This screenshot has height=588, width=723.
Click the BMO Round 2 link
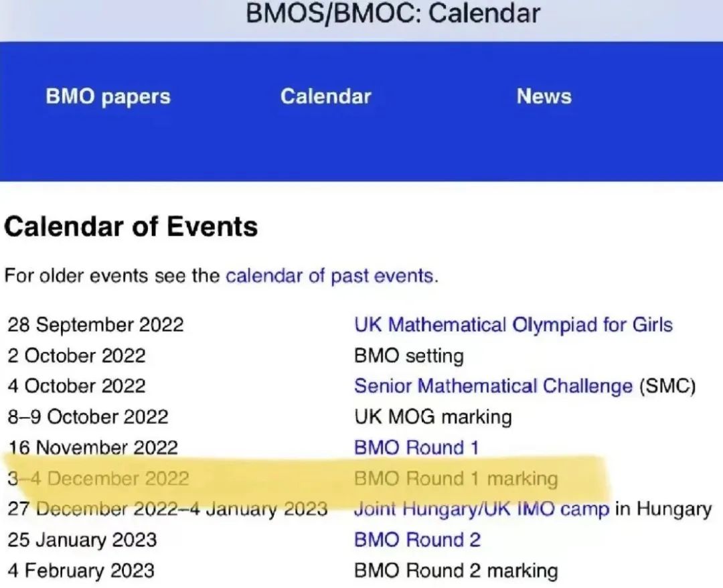tap(416, 540)
